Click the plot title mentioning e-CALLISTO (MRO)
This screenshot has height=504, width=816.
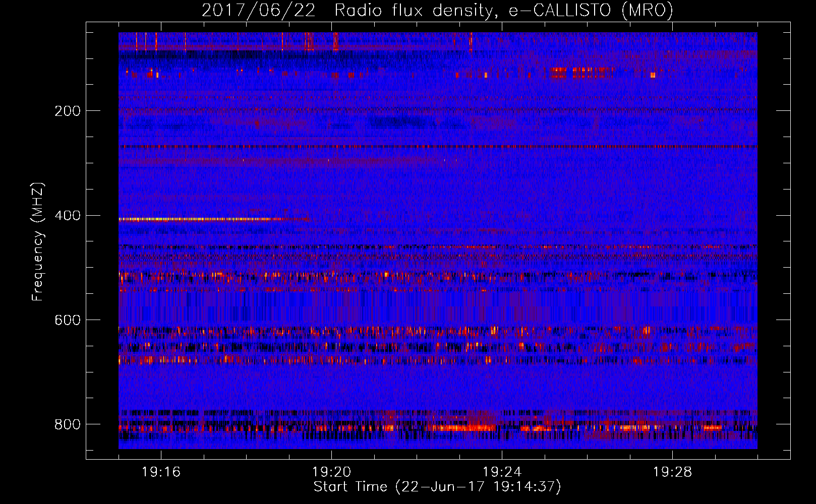[x=437, y=10]
